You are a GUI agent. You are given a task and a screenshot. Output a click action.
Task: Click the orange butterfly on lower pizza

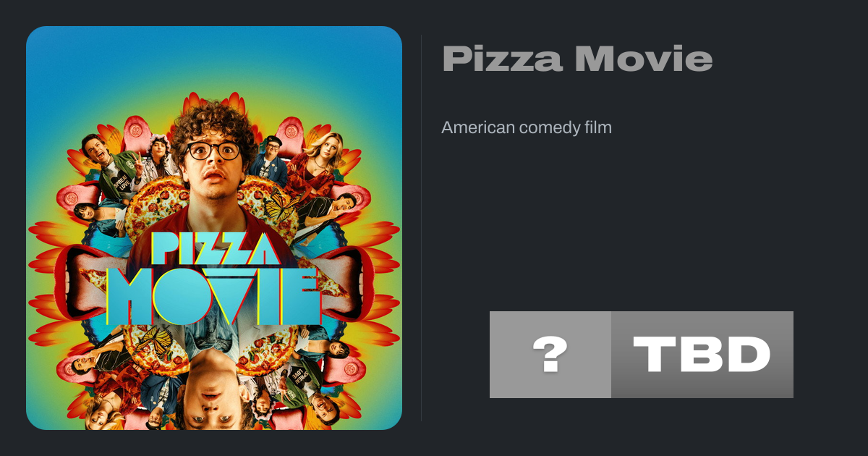(153, 340)
